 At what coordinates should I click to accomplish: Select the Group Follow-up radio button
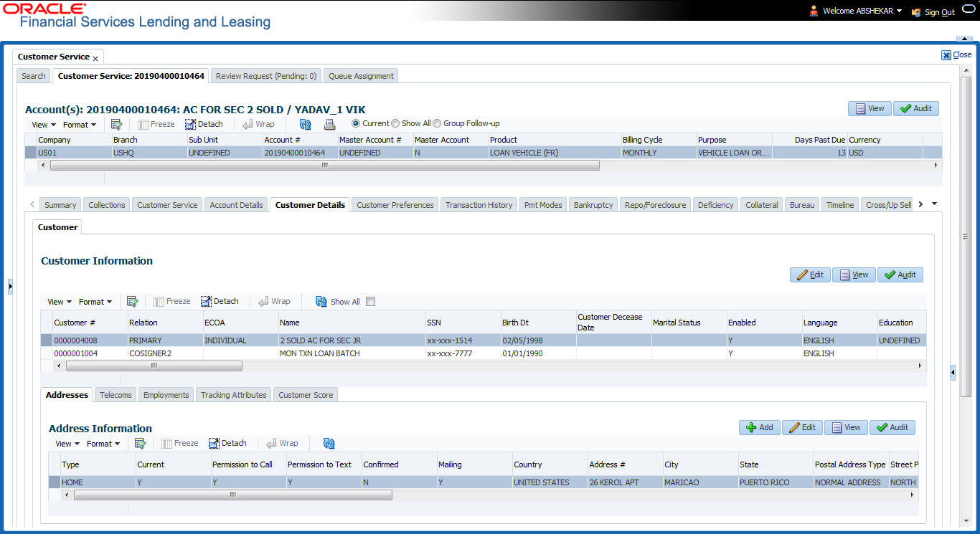point(437,123)
